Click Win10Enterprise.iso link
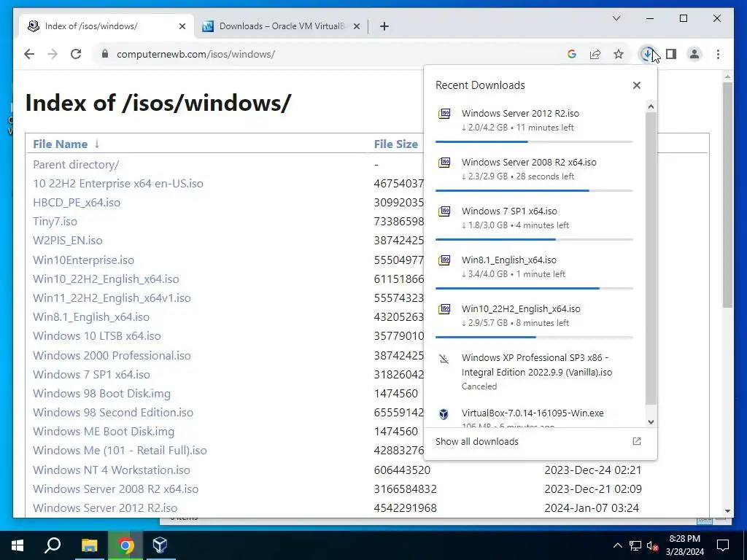This screenshot has width=747, height=560. click(83, 260)
